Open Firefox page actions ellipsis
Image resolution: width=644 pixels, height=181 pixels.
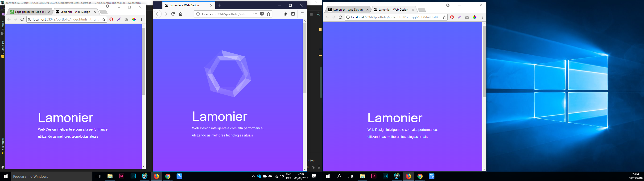point(255,14)
